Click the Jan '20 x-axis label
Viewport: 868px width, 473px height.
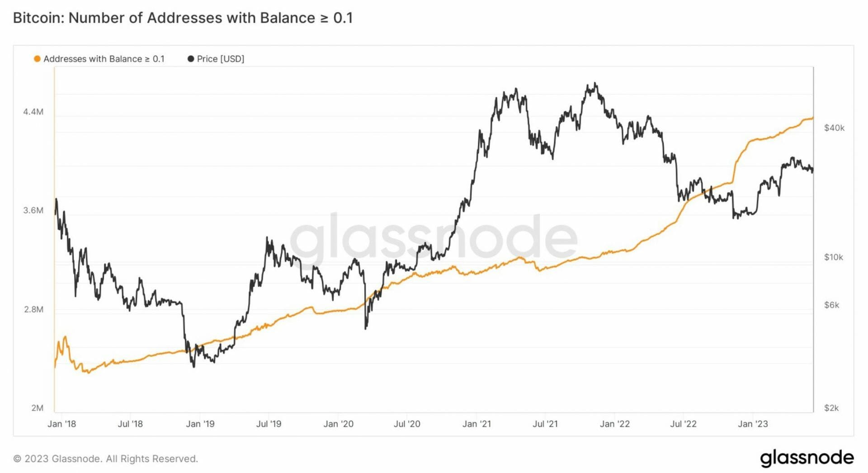[338, 424]
